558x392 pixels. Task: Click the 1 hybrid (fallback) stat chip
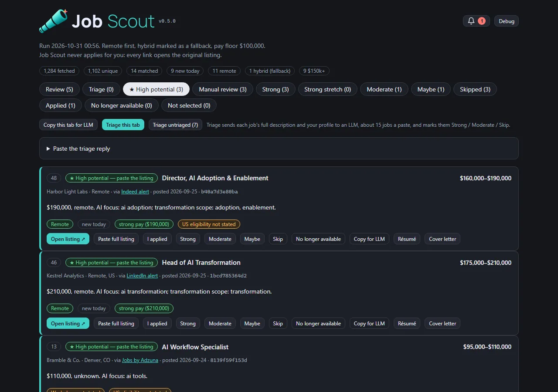[x=270, y=71]
